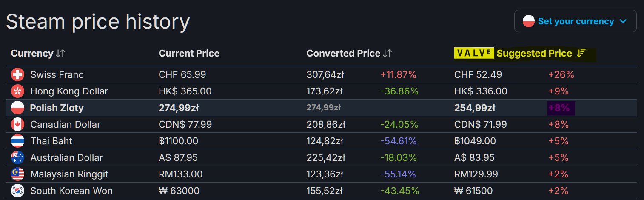
Task: Sort by Converted Price column arrows
Action: (x=387, y=54)
